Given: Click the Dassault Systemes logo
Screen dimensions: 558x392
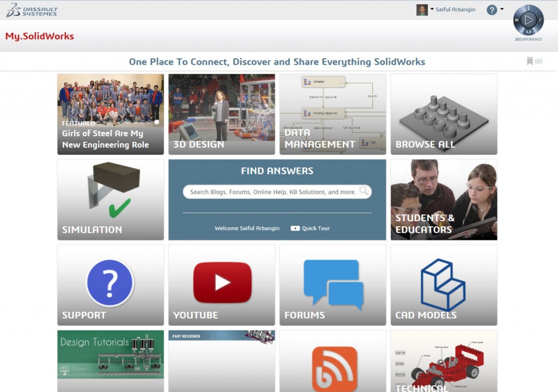Looking at the screenshot, I should [32, 10].
